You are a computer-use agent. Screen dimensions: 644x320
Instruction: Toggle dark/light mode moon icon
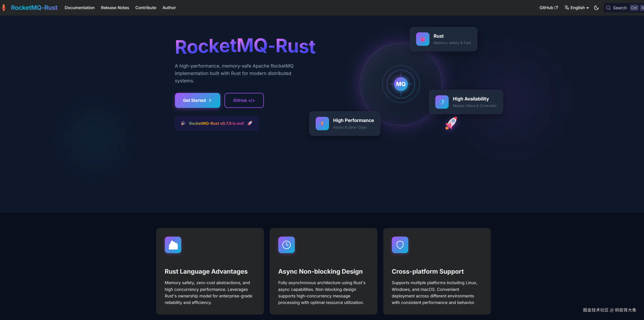[x=596, y=8]
